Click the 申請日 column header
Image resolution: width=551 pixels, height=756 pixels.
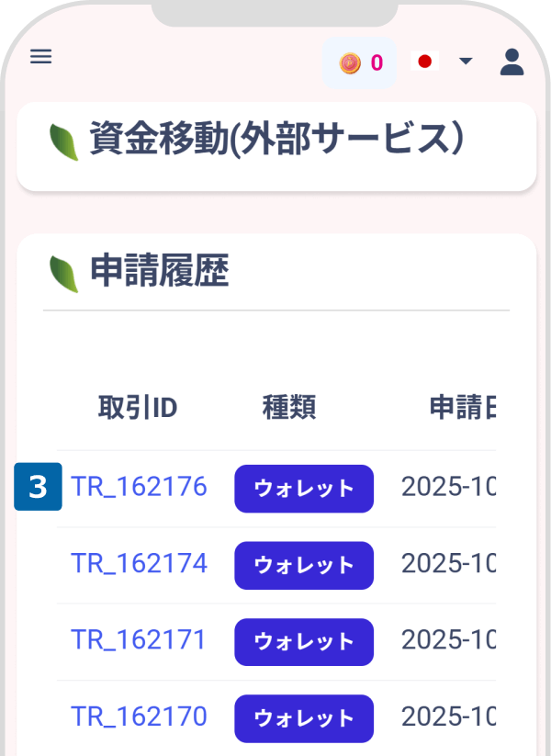coord(462,409)
